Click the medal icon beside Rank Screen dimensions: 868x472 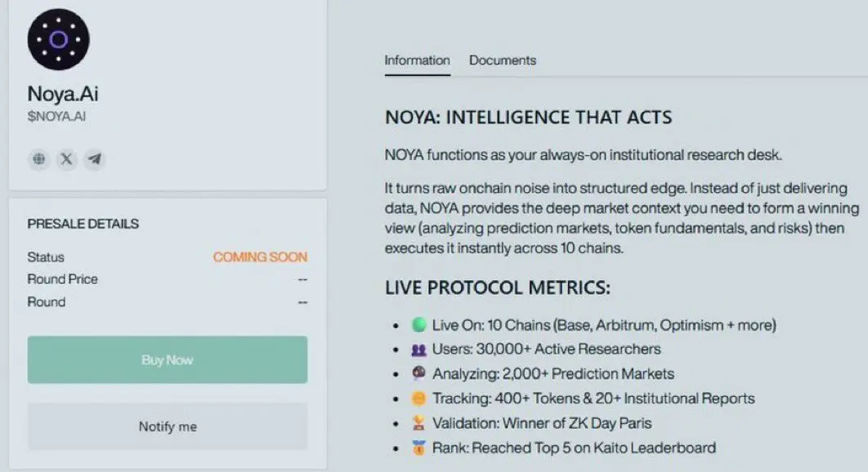[x=419, y=448]
